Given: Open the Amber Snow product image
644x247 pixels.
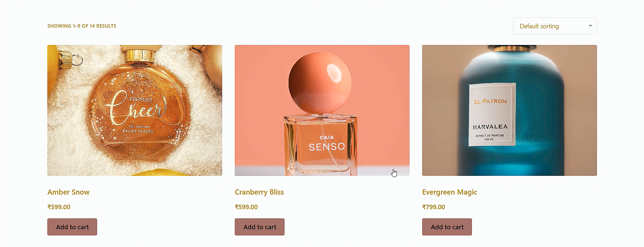Looking at the screenshot, I should (135, 110).
